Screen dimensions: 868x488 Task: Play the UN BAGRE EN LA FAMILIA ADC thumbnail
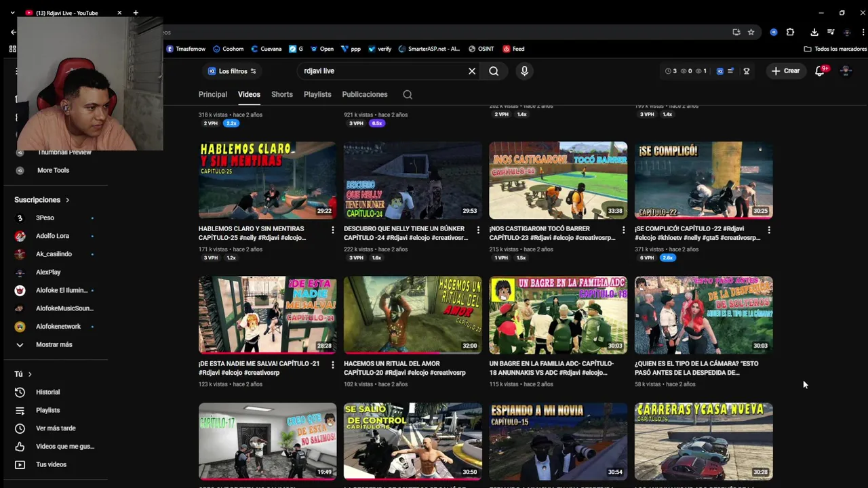(558, 315)
